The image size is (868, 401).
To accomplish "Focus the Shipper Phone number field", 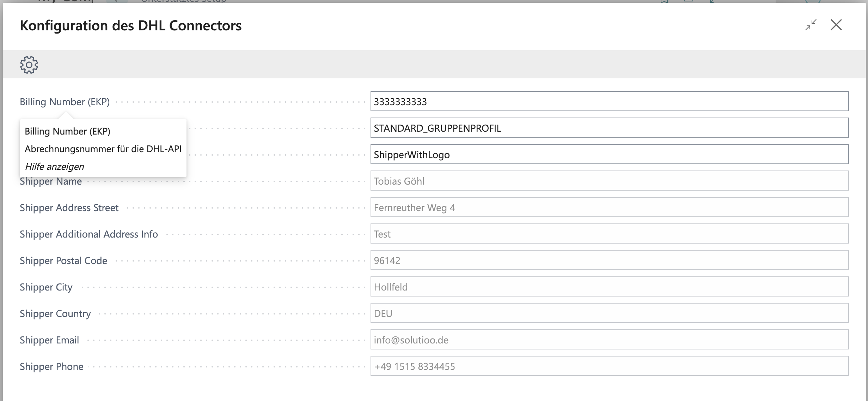I will click(609, 366).
